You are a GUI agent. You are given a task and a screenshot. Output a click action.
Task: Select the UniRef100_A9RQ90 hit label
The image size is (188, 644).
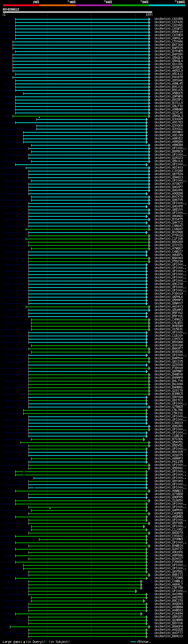169,142
